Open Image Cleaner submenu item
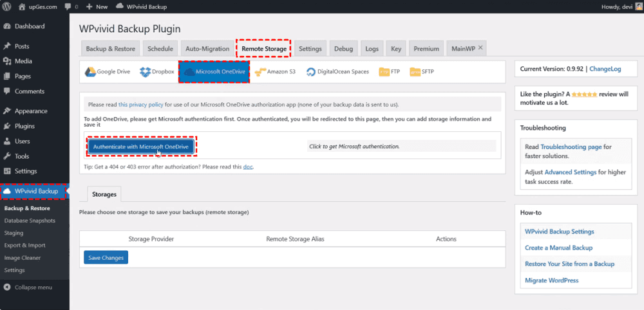The image size is (644, 310). 22,258
